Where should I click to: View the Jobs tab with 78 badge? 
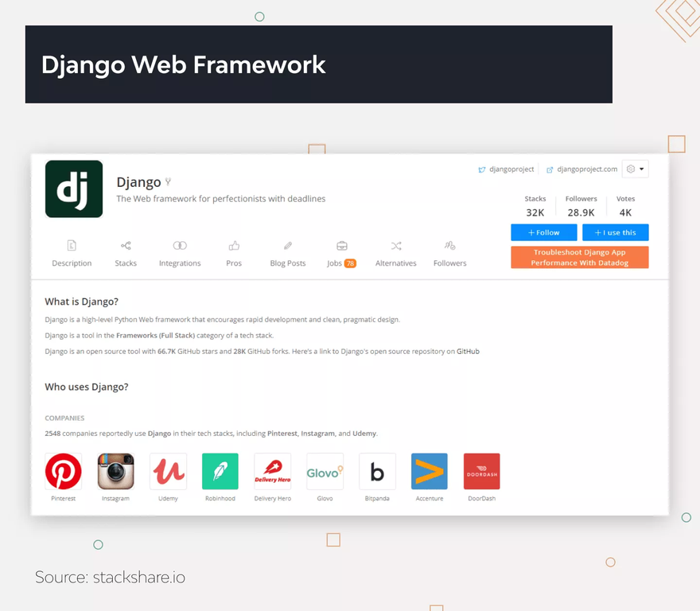tap(341, 254)
